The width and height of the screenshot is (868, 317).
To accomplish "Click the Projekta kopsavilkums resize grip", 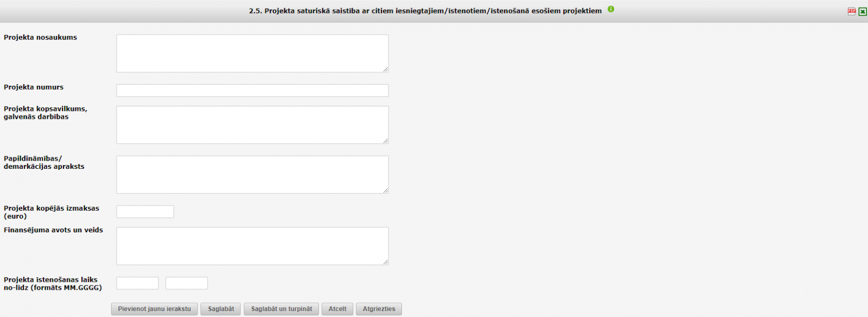I will [386, 141].
